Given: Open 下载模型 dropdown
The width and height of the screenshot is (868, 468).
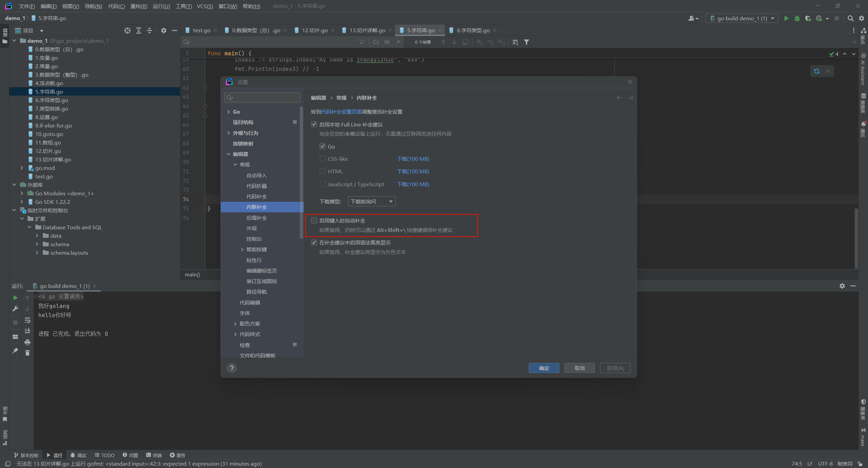Looking at the screenshot, I should point(372,201).
